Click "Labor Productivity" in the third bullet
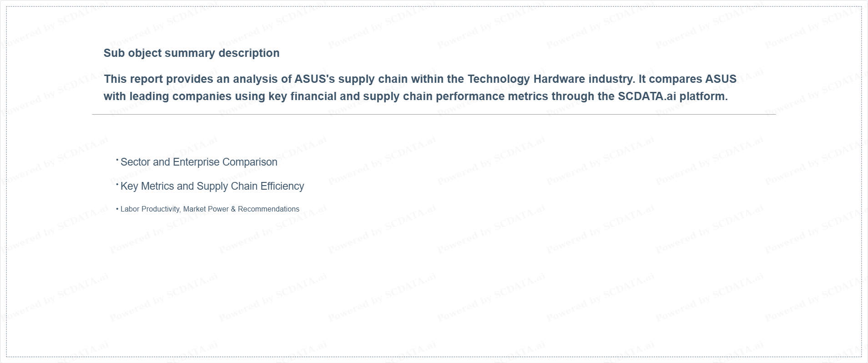The height and width of the screenshot is (363, 868). point(150,209)
